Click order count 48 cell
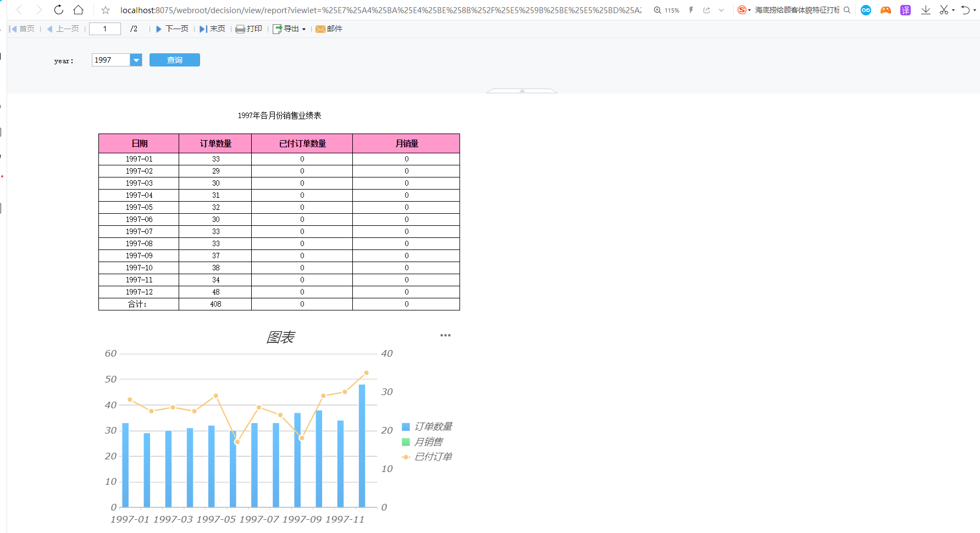 coord(215,292)
